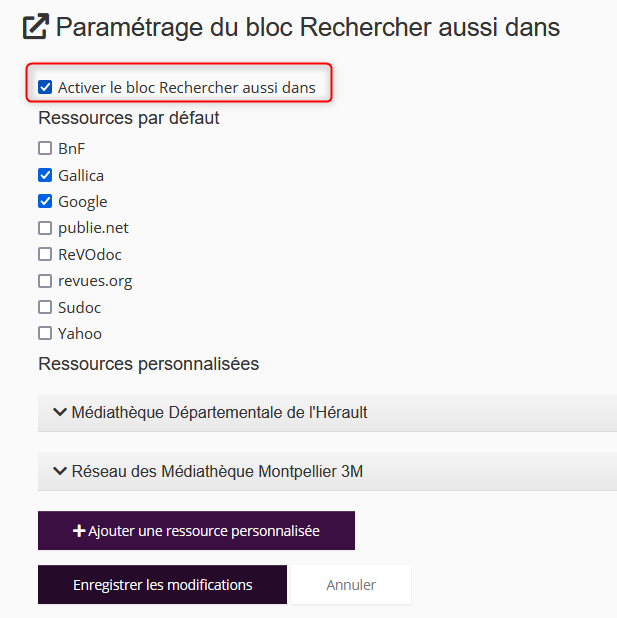Click the chevron icon next to Réseau des Médiathèque

click(x=60, y=471)
